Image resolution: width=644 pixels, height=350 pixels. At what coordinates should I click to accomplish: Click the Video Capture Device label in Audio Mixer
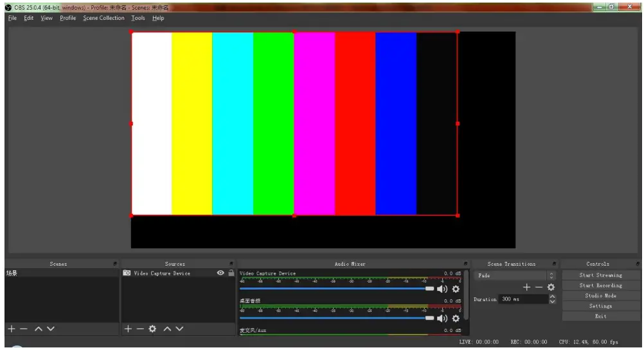pyautogui.click(x=267, y=273)
